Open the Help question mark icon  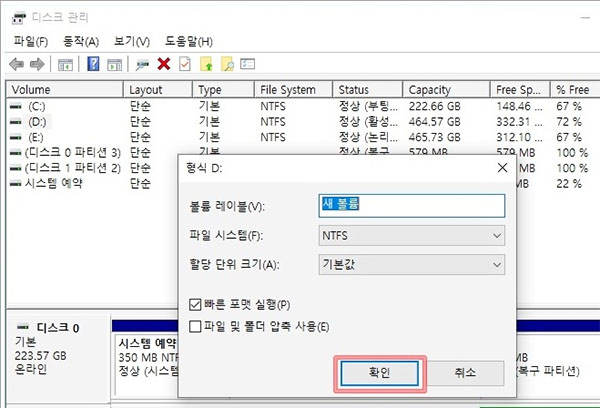coord(93,64)
